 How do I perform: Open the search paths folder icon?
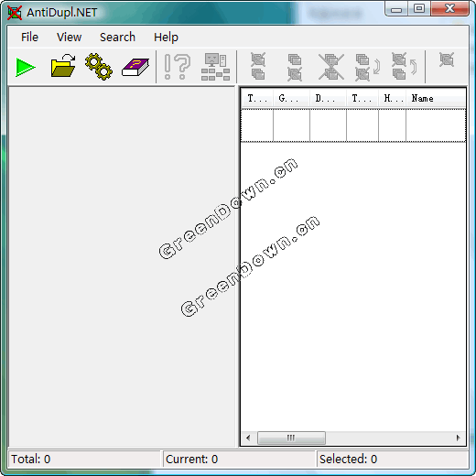[63, 66]
